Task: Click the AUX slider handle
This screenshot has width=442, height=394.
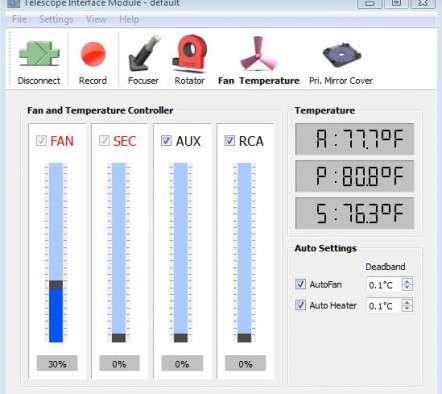Action: point(181,338)
